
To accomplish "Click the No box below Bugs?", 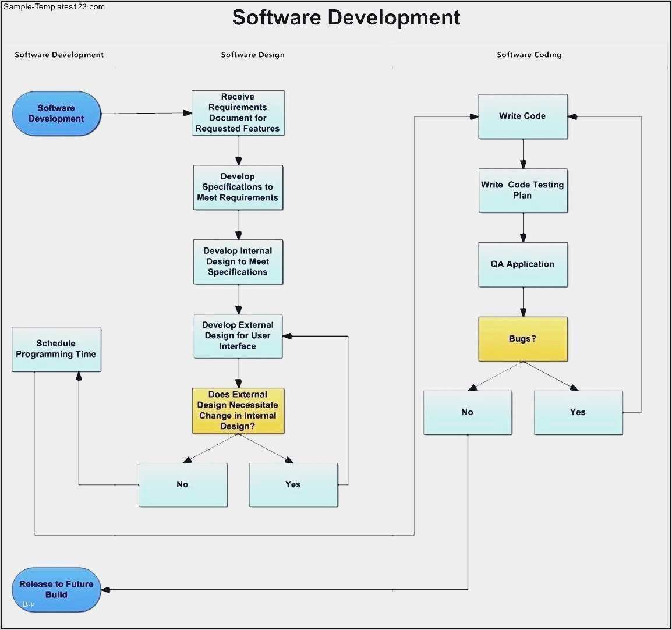I will pyautogui.click(x=468, y=412).
